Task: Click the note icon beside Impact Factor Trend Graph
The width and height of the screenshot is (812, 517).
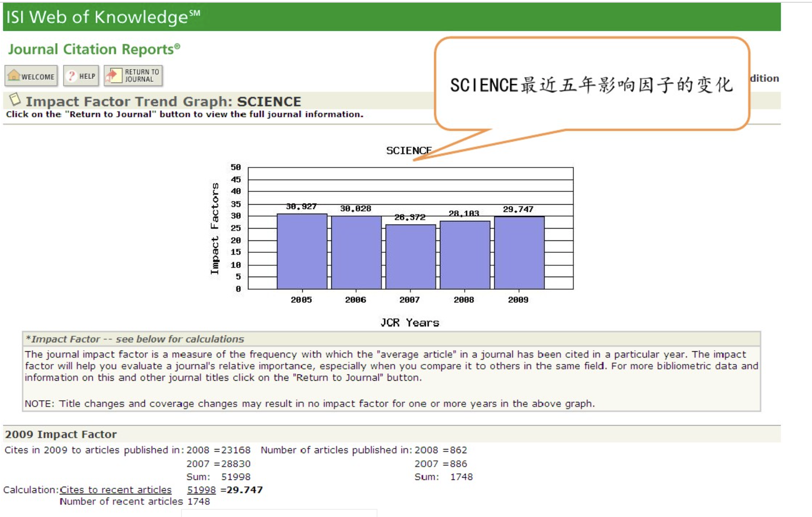Action: [x=15, y=99]
